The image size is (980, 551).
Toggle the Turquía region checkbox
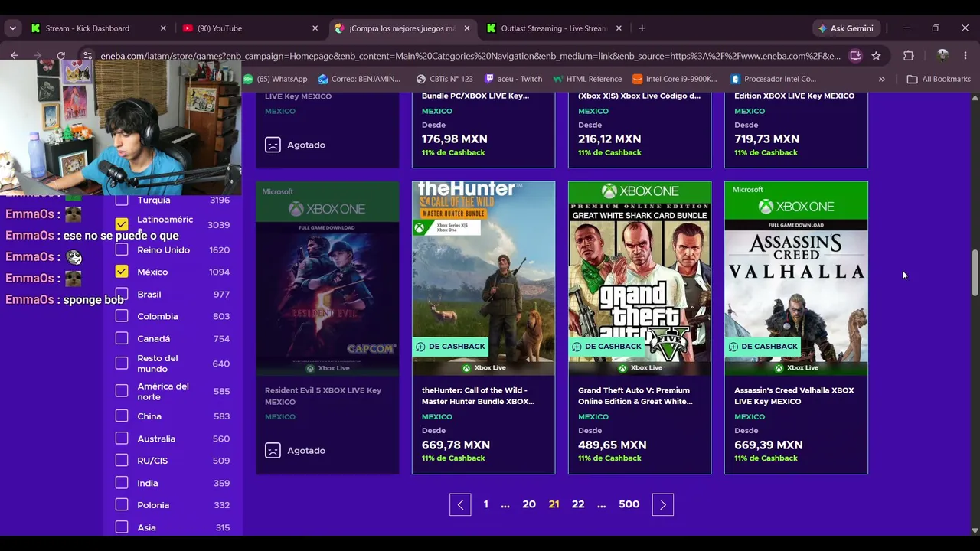pyautogui.click(x=122, y=201)
